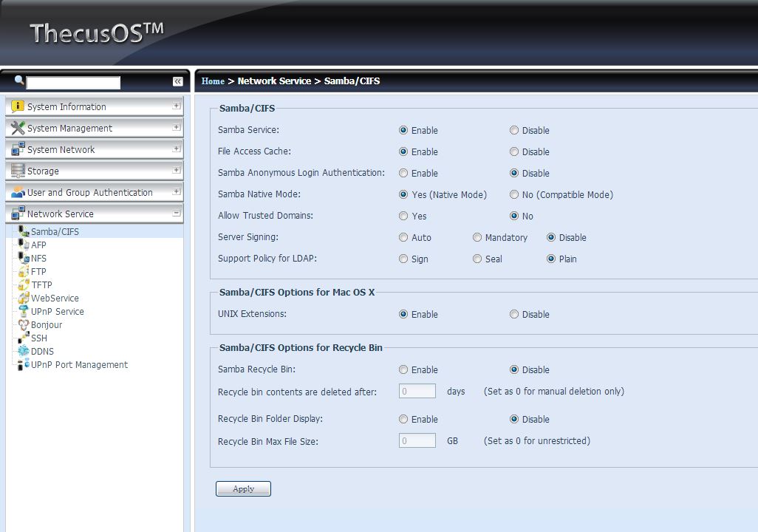Disable the Samba Service radio option
758x532 pixels.
514,131
